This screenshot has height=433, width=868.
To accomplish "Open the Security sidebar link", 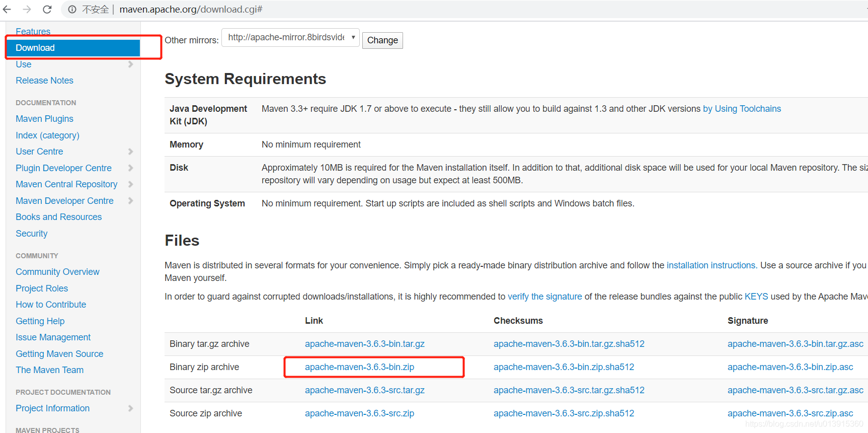I will tap(31, 234).
